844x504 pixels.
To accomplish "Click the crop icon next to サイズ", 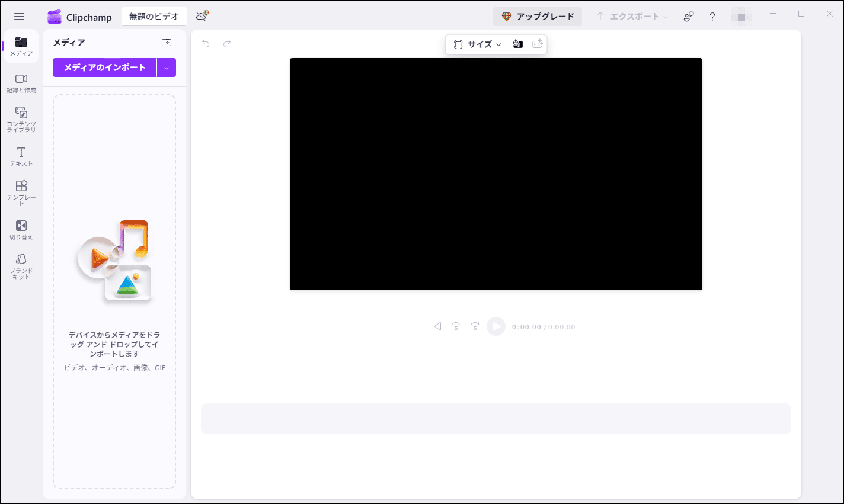I will coord(458,44).
